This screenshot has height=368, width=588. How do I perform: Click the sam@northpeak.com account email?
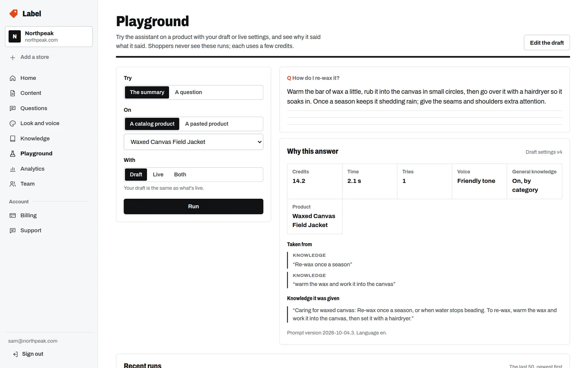33,341
